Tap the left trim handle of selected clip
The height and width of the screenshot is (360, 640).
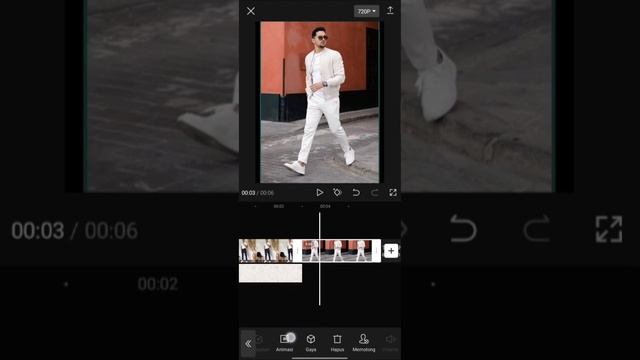[298, 251]
